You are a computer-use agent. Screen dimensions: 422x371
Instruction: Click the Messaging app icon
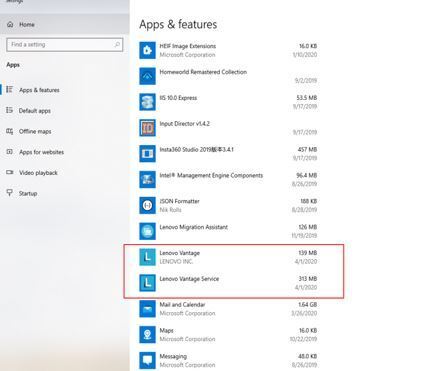[x=147, y=361]
